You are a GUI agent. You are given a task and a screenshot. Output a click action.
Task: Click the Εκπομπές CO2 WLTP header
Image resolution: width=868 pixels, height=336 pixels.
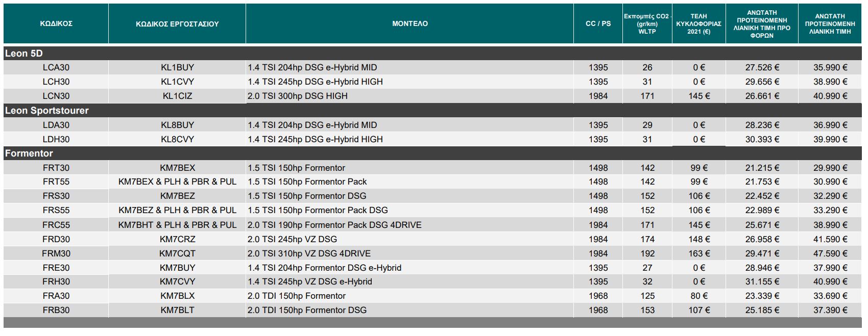click(x=647, y=24)
